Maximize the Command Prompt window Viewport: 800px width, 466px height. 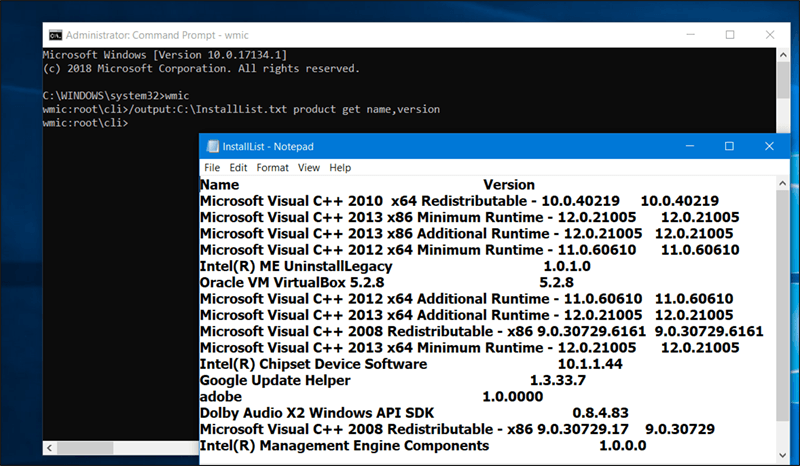coord(730,35)
